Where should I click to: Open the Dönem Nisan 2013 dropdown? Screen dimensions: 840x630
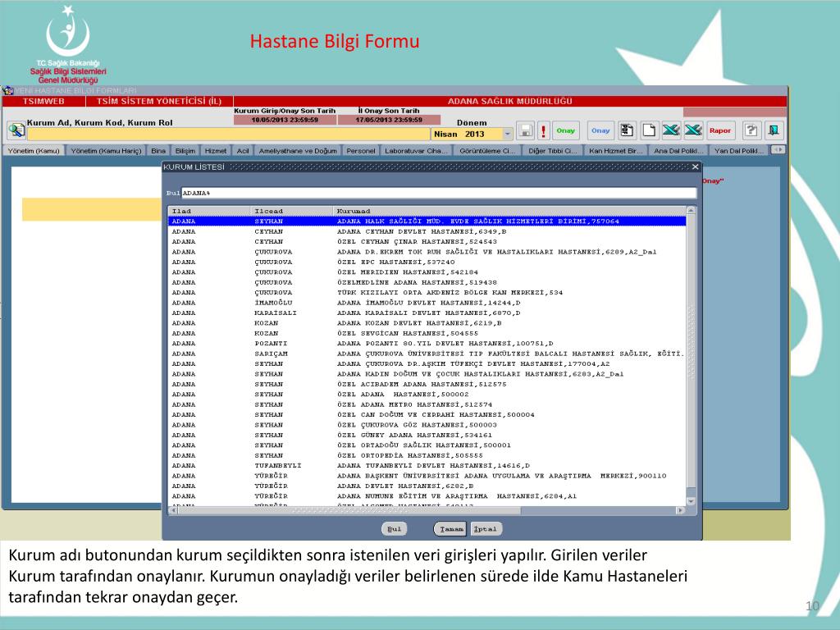[x=507, y=134]
